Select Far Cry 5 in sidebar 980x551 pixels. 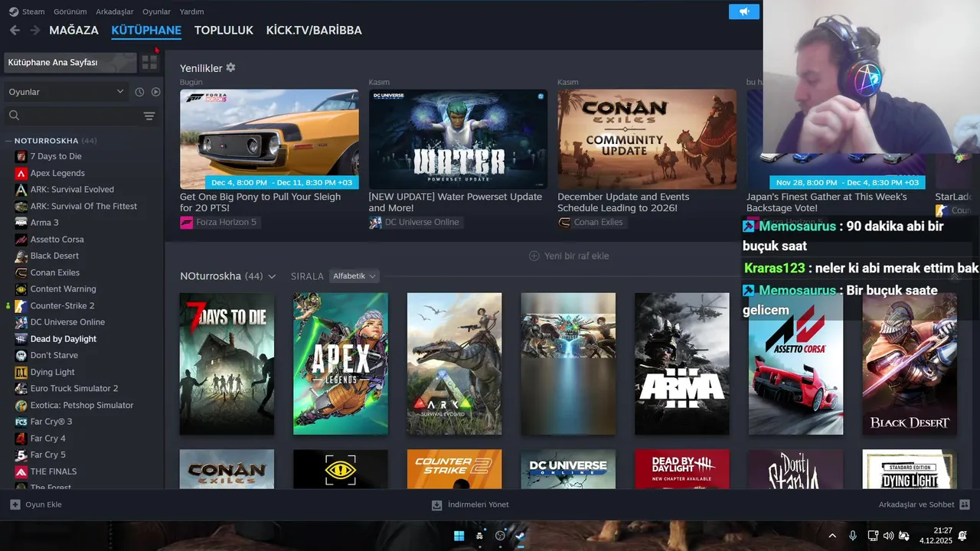(x=47, y=455)
